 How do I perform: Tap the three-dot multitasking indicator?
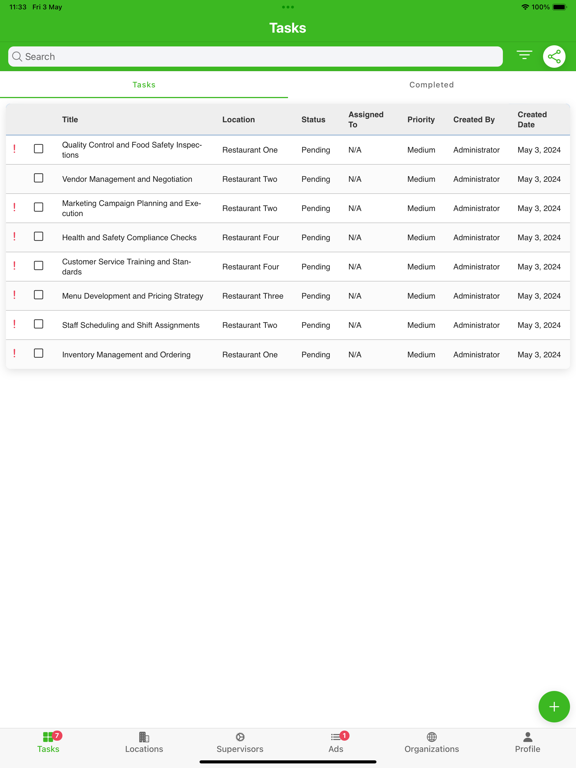(288, 7)
